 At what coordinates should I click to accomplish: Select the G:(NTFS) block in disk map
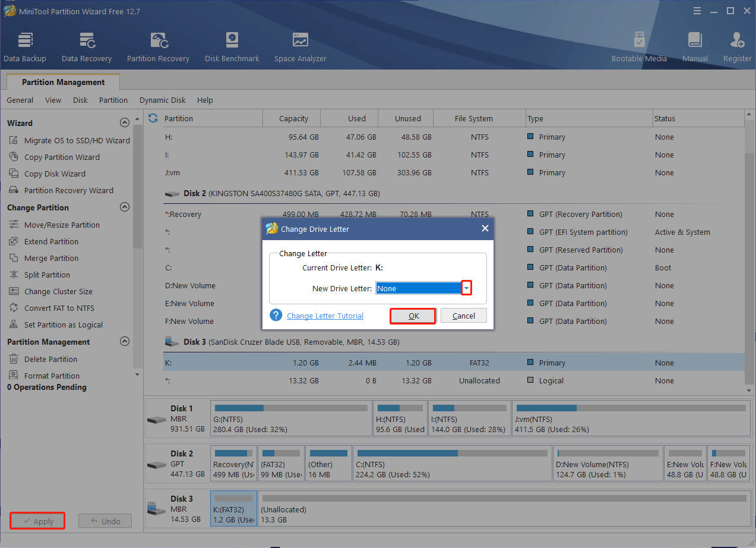(291, 418)
